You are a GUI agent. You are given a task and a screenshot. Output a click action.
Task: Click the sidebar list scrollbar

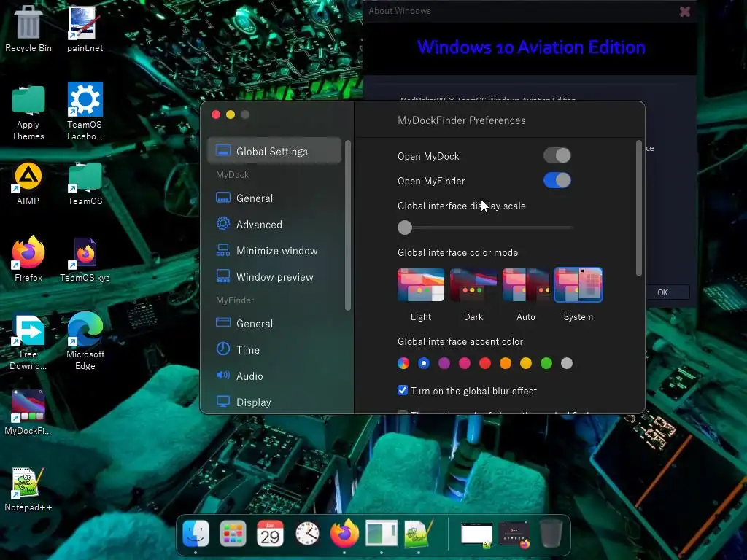click(348, 225)
